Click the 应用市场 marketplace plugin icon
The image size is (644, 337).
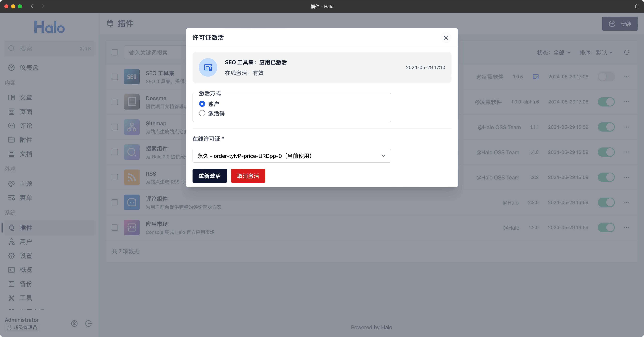click(x=132, y=227)
